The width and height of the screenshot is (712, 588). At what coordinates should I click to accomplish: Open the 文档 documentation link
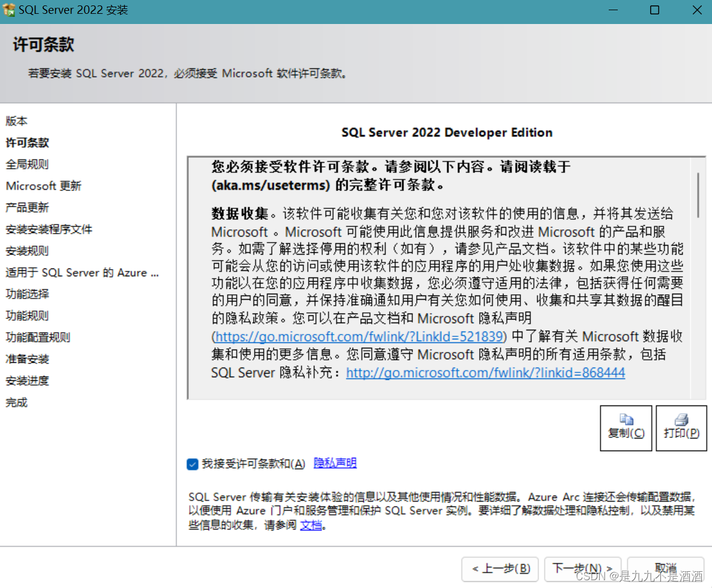[311, 526]
